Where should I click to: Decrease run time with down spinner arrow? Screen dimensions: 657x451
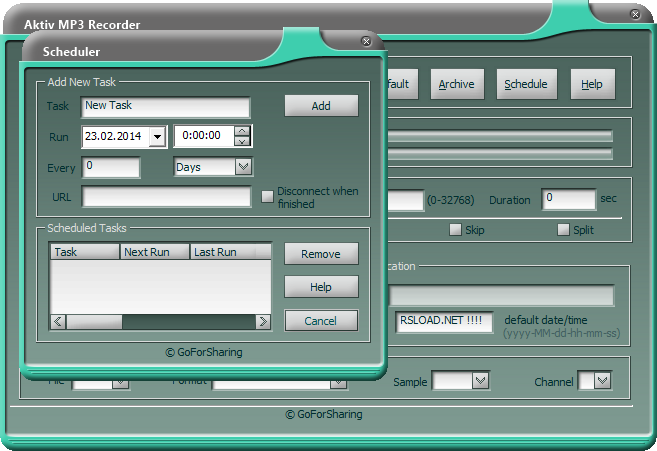click(242, 141)
